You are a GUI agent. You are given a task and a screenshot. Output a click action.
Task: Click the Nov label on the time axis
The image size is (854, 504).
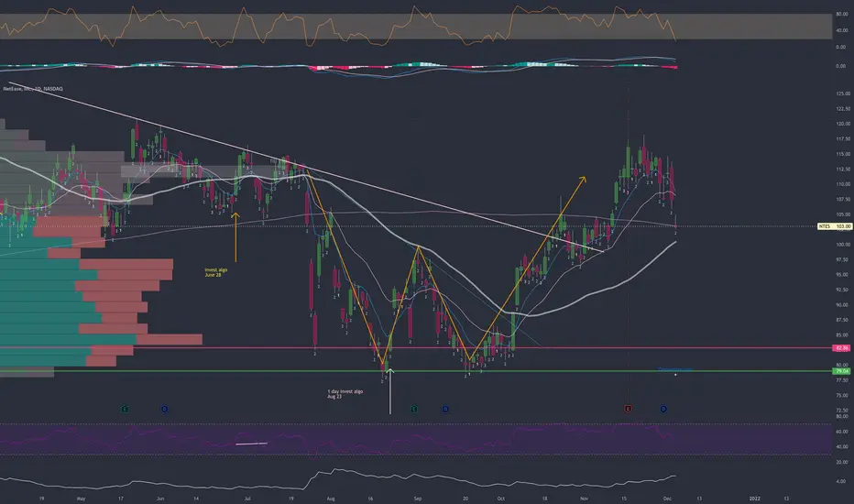(584, 499)
